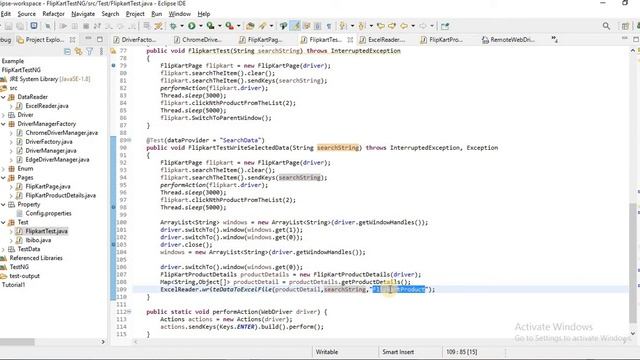Open the Source menu

coord(27,14)
